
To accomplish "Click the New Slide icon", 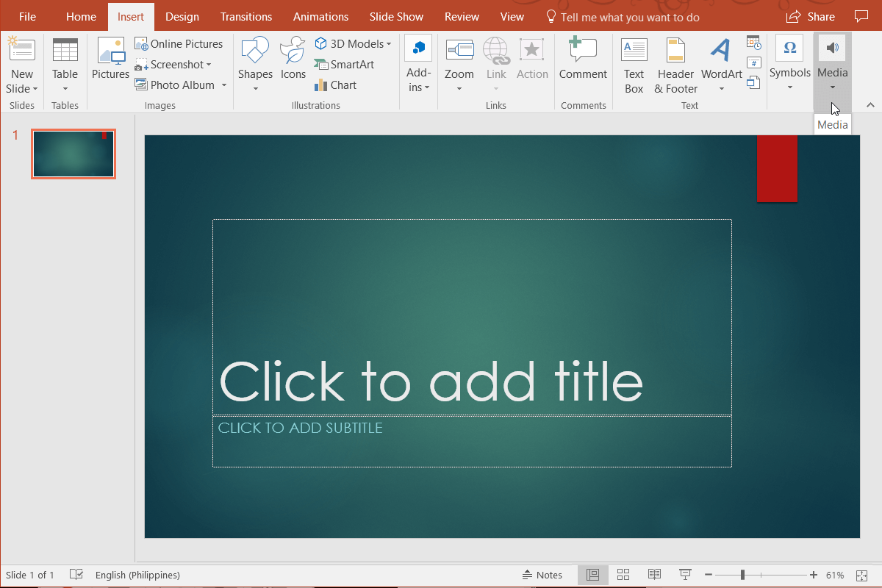I will coord(21,50).
